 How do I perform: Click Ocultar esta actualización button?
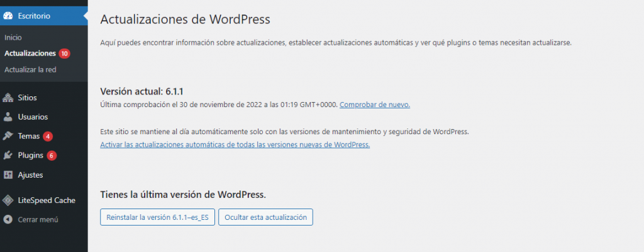[x=266, y=217]
